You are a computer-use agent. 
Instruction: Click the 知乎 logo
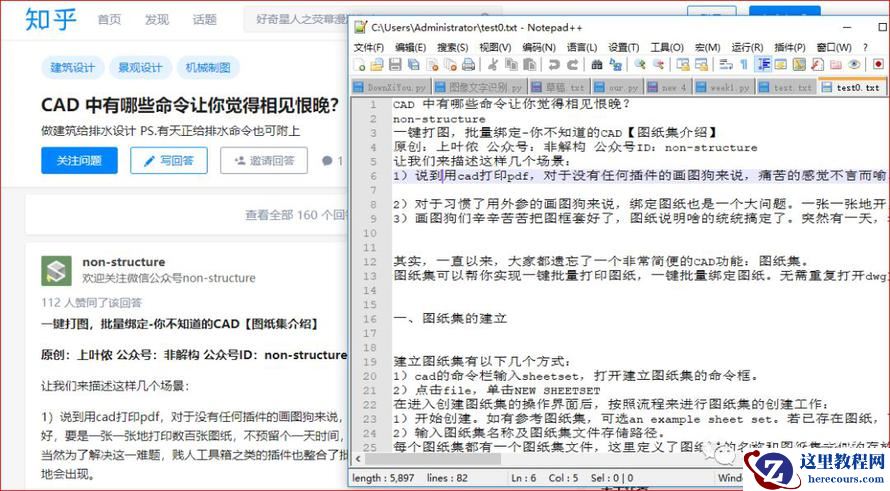coord(50,19)
